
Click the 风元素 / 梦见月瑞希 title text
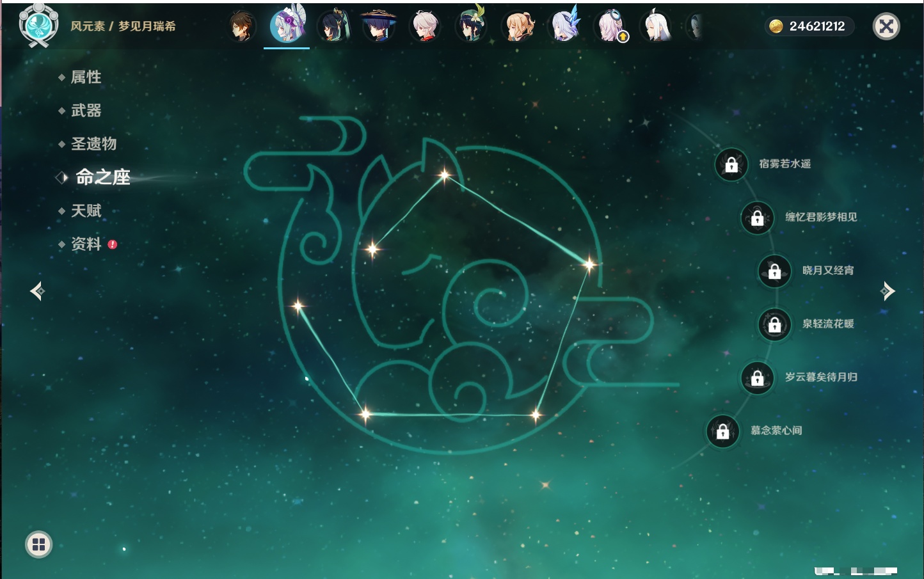click(x=123, y=26)
